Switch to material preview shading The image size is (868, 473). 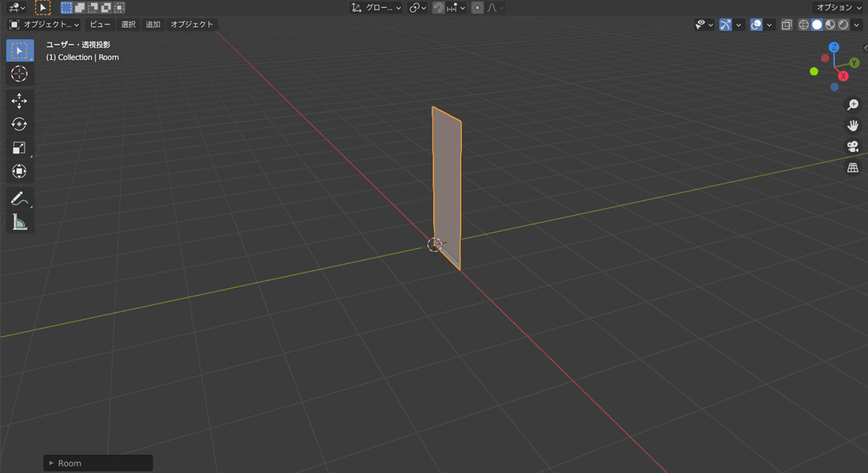830,24
